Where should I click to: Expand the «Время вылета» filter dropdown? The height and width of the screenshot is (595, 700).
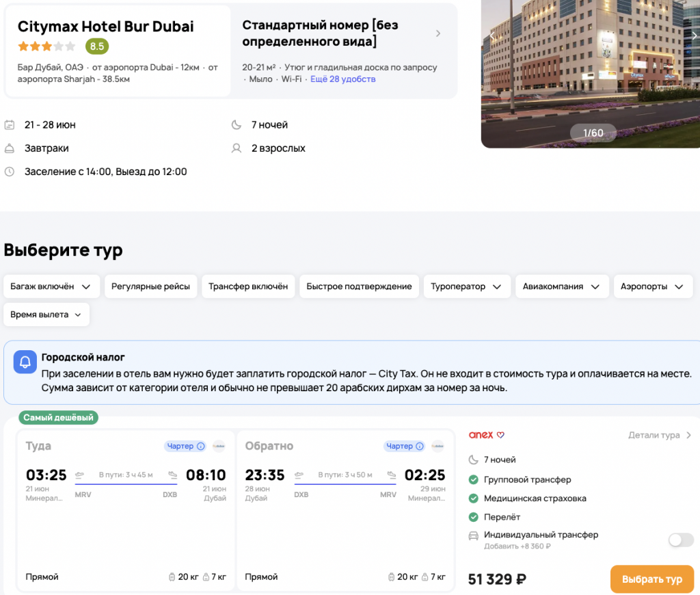coord(46,315)
